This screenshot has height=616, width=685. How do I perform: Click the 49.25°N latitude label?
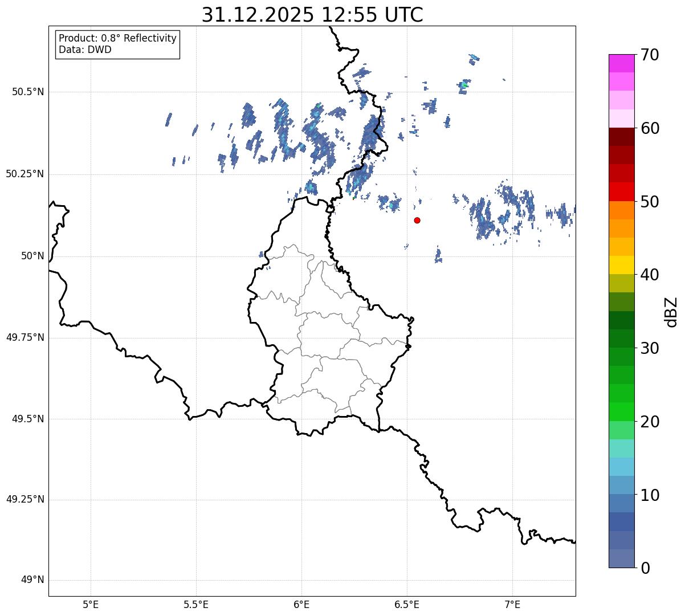click(25, 499)
